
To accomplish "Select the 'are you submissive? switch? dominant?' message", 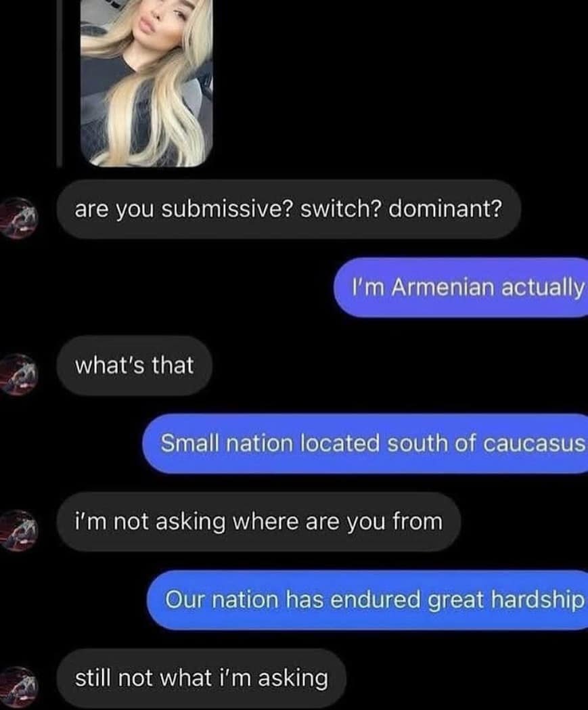I will (x=288, y=209).
